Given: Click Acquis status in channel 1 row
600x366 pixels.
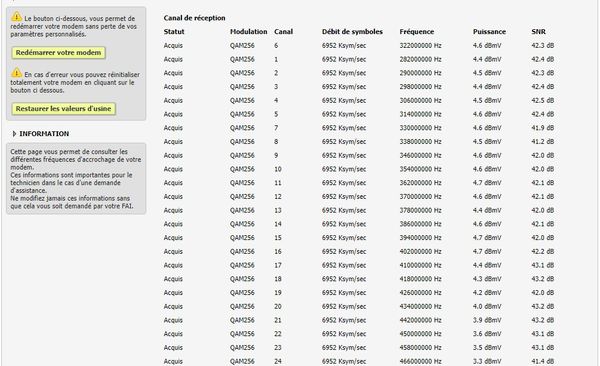Looking at the screenshot, I should (173, 59).
